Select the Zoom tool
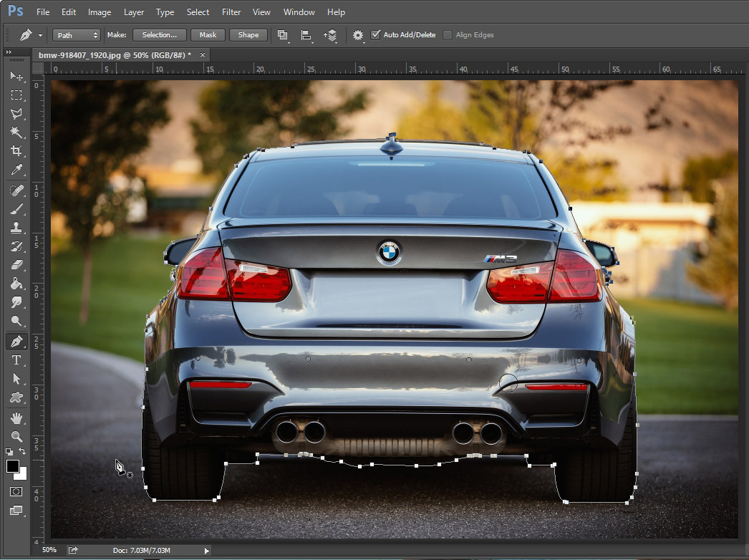The height and width of the screenshot is (560, 749). [16, 436]
